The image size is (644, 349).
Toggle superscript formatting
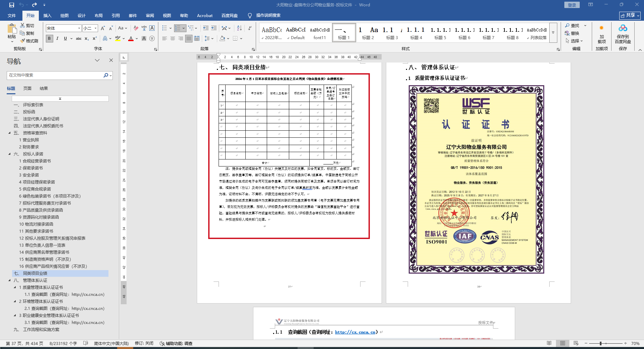click(x=95, y=38)
